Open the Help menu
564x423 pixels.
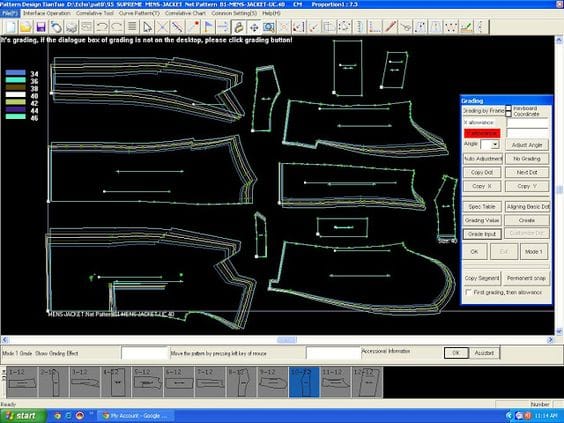pos(271,13)
